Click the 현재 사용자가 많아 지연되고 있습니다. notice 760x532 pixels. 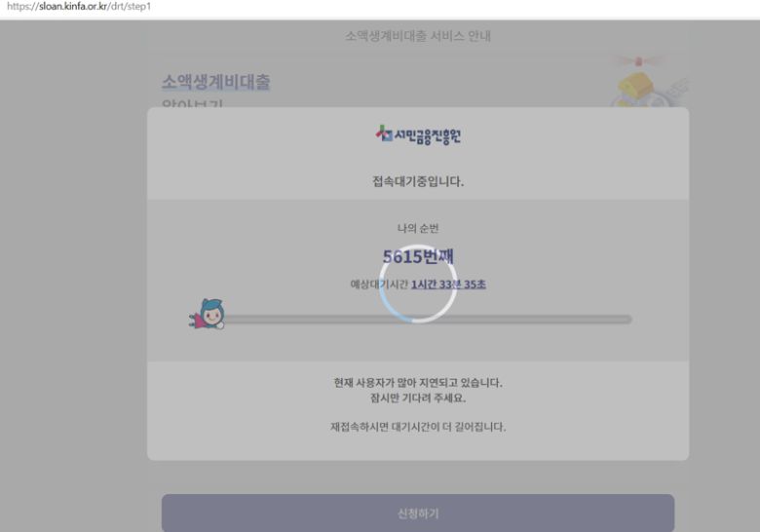[418, 383]
